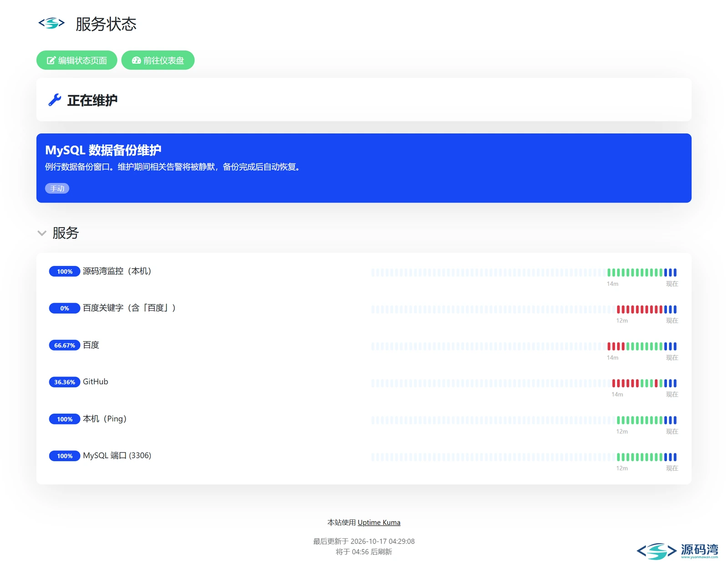Click the 服务 group heading
Viewport: 728px width, 569px height.
[x=66, y=233]
